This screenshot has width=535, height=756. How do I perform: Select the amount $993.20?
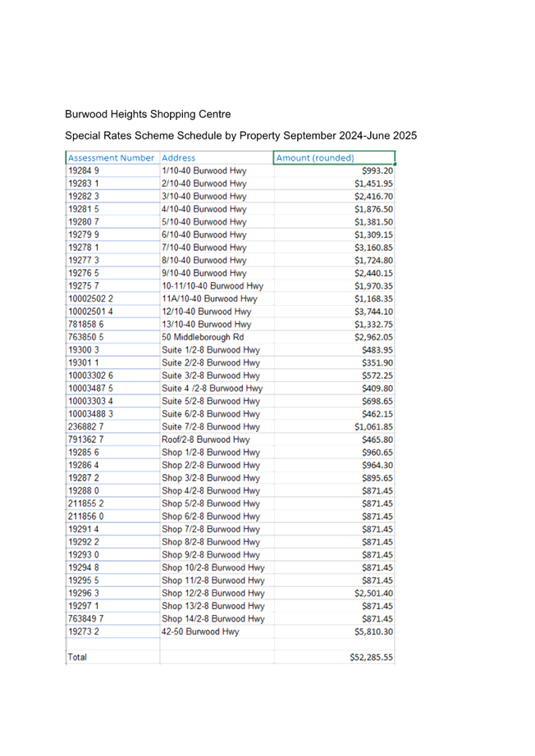377,171
